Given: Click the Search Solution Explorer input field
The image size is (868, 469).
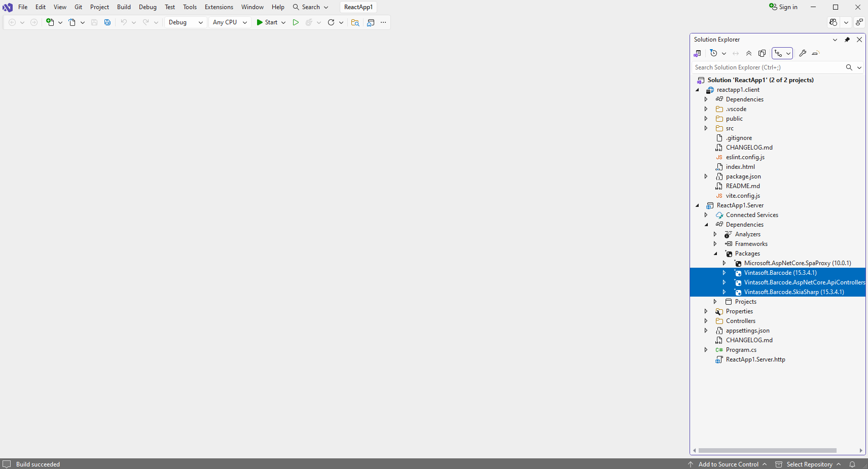Looking at the screenshot, I should tap(767, 67).
